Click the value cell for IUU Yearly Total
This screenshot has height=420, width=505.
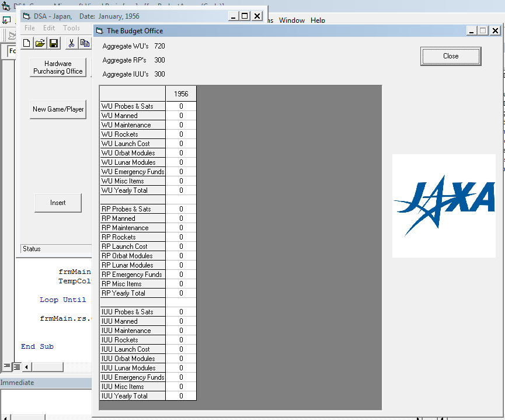pos(181,396)
